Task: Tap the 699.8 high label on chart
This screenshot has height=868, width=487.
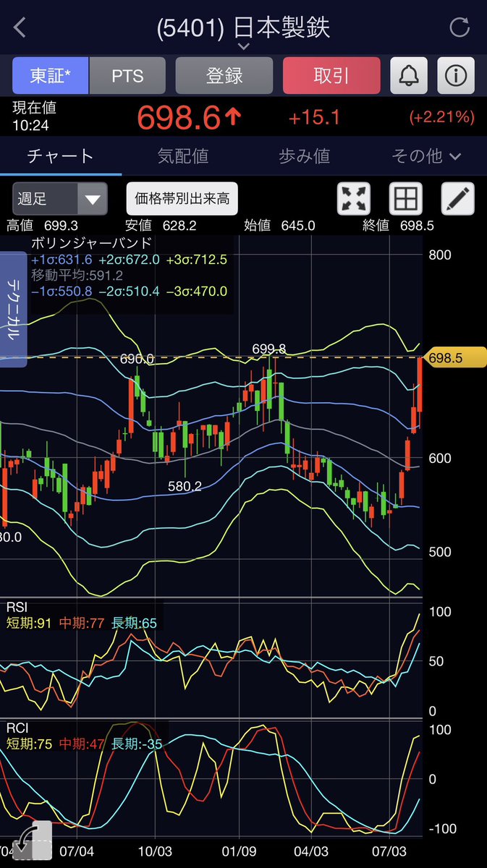Action: click(269, 349)
